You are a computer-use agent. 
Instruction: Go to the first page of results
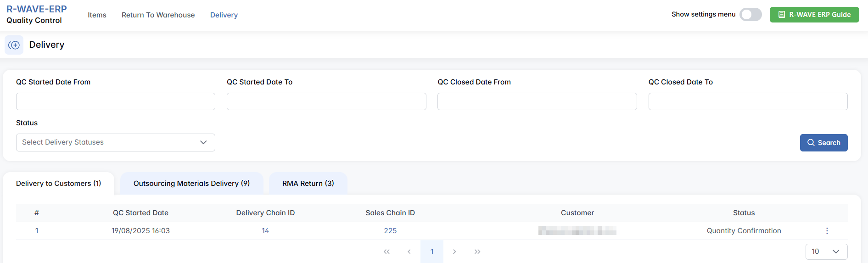(386, 252)
